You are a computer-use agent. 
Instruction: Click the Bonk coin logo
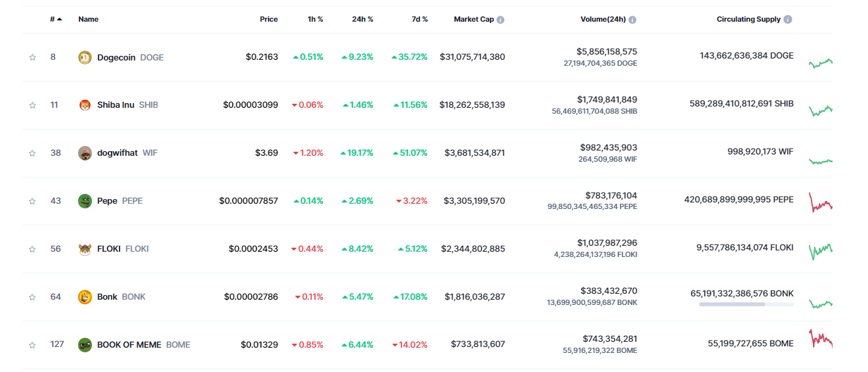click(85, 297)
